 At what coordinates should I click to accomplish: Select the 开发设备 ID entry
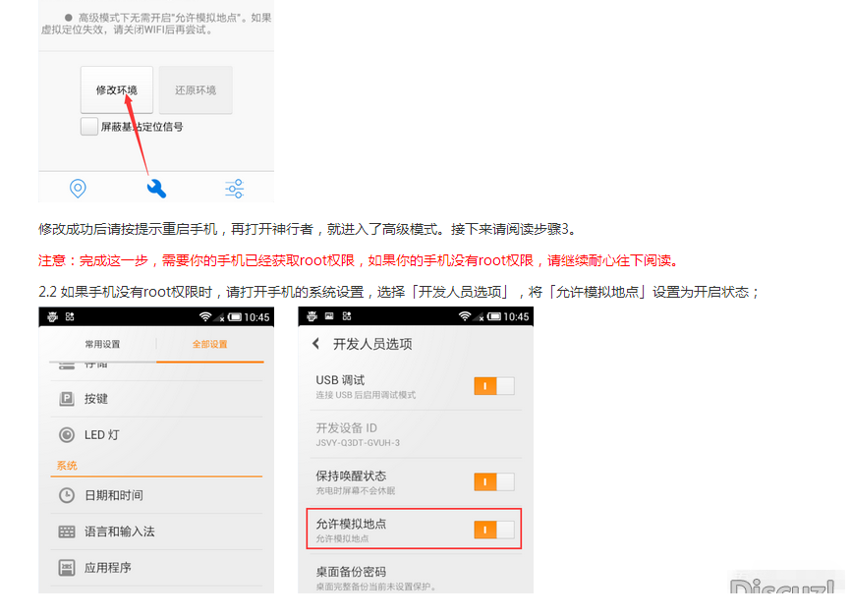(x=416, y=434)
